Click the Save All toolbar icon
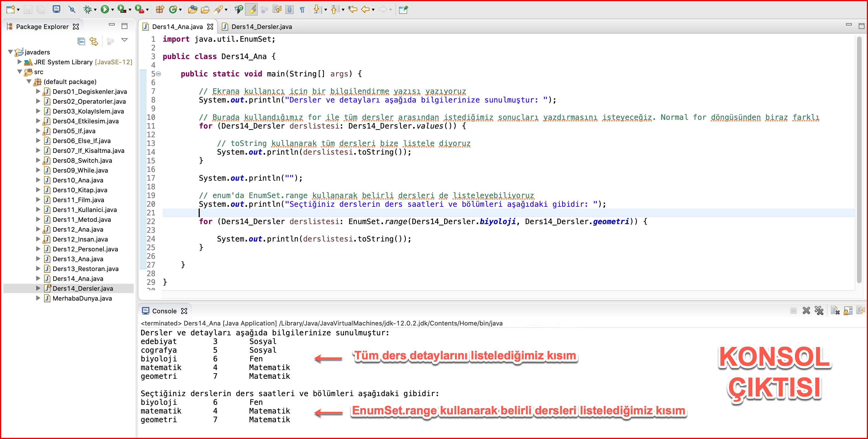This screenshot has width=868, height=439. click(x=41, y=10)
